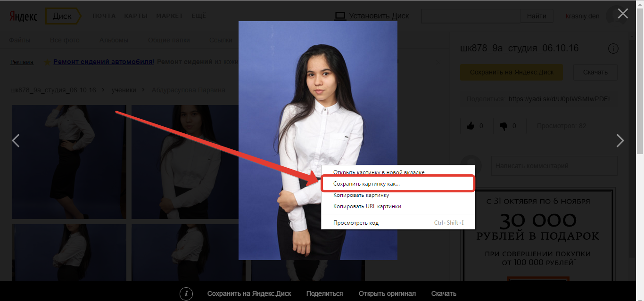The width and height of the screenshot is (644, 301).
Task: Click Скачать in the bottom bar
Action: pos(444,293)
